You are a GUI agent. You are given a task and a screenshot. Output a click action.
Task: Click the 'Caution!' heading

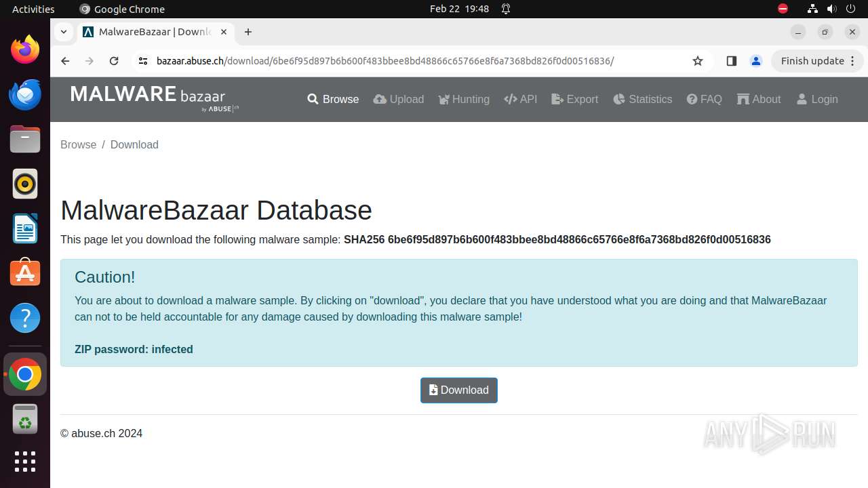pos(105,277)
